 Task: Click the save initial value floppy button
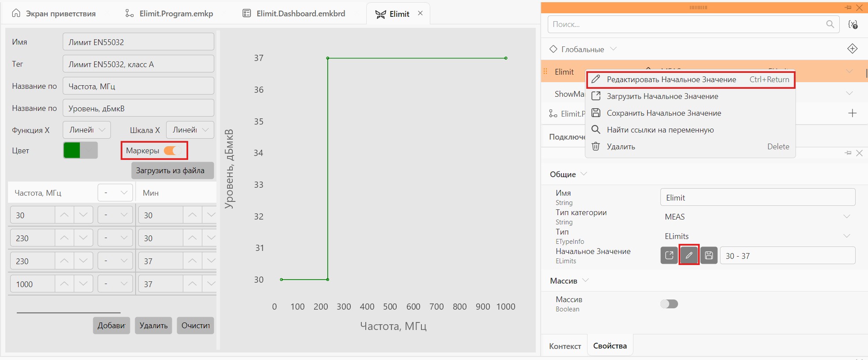tap(709, 255)
